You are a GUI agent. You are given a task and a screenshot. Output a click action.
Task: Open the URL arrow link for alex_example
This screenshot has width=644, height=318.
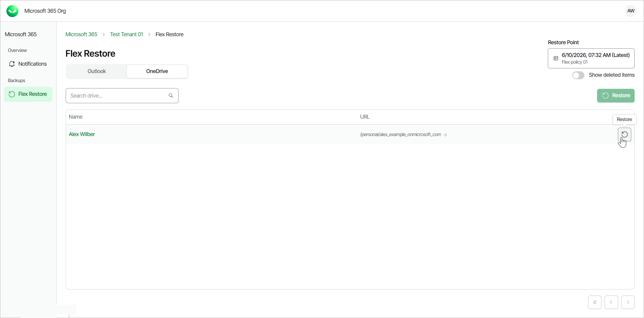[445, 135]
